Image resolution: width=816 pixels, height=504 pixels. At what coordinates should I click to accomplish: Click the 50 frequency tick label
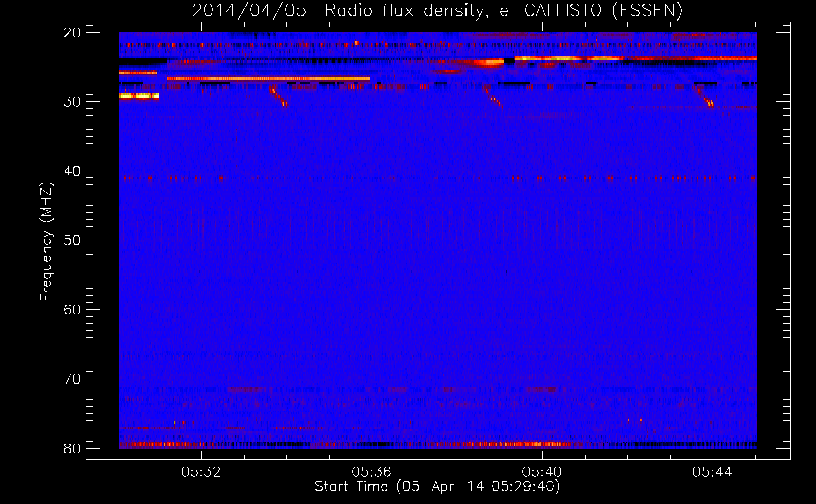(72, 240)
